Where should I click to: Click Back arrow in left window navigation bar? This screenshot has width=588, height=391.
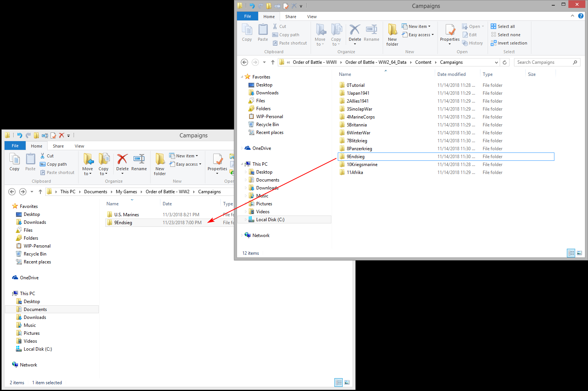(12, 192)
